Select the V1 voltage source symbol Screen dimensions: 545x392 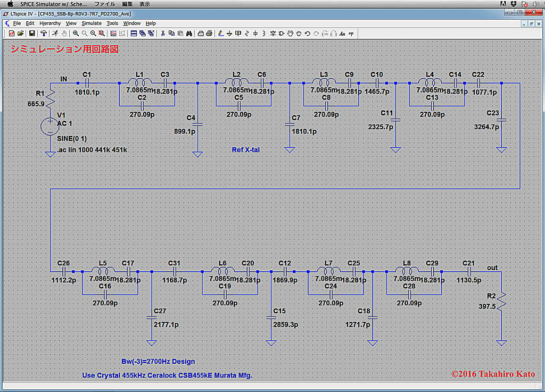pos(51,126)
